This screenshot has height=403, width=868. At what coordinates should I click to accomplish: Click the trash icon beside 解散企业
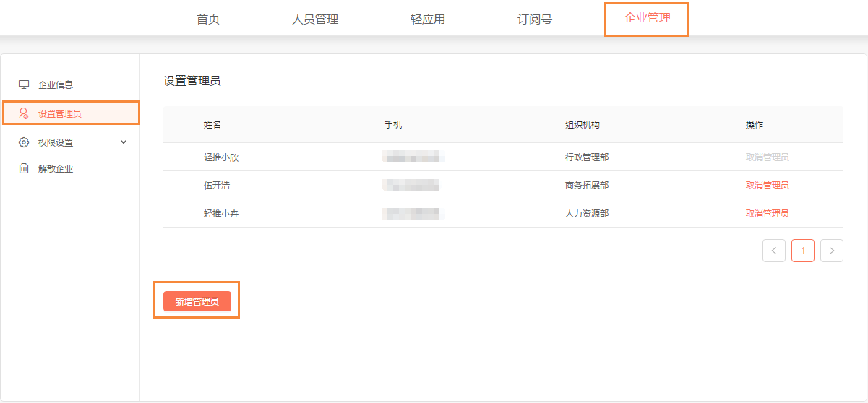(x=24, y=169)
